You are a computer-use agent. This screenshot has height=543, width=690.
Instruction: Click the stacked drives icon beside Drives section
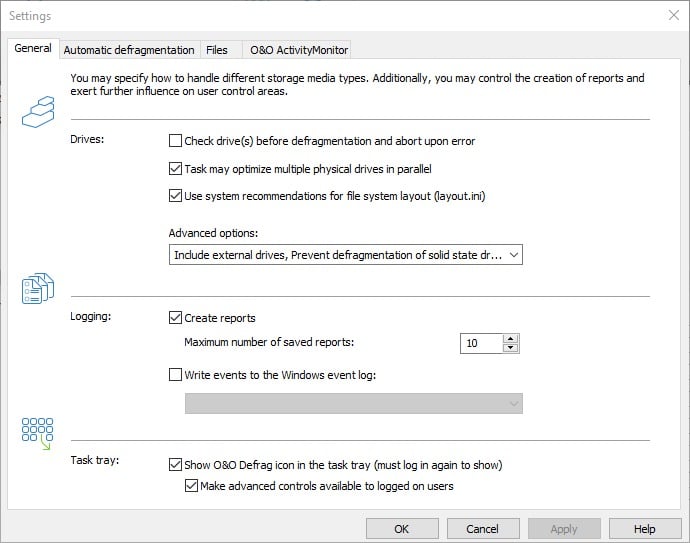pos(38,112)
